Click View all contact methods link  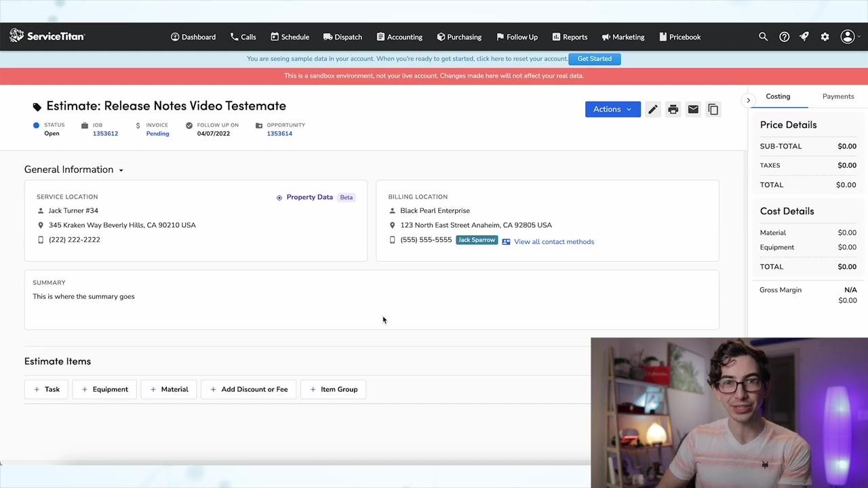tap(554, 242)
